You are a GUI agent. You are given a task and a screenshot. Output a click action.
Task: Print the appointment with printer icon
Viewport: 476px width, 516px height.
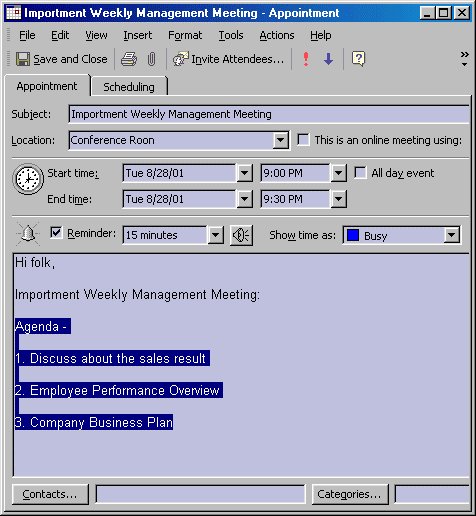coord(129,59)
